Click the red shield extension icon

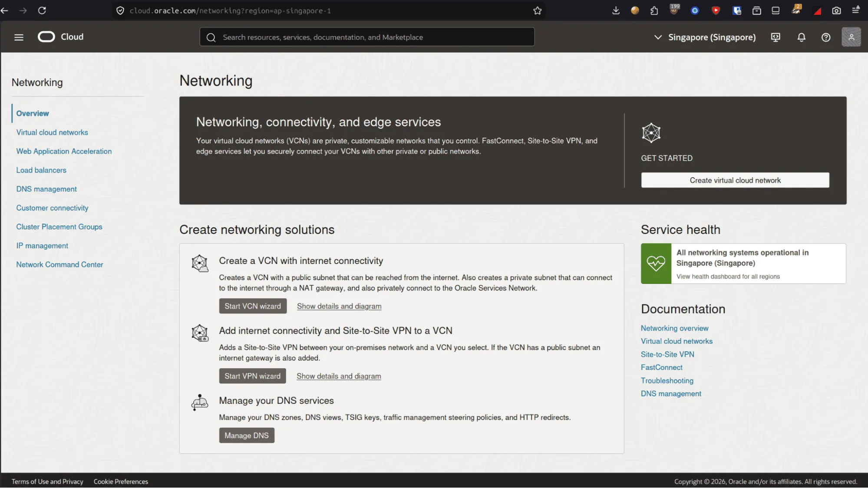point(716,10)
